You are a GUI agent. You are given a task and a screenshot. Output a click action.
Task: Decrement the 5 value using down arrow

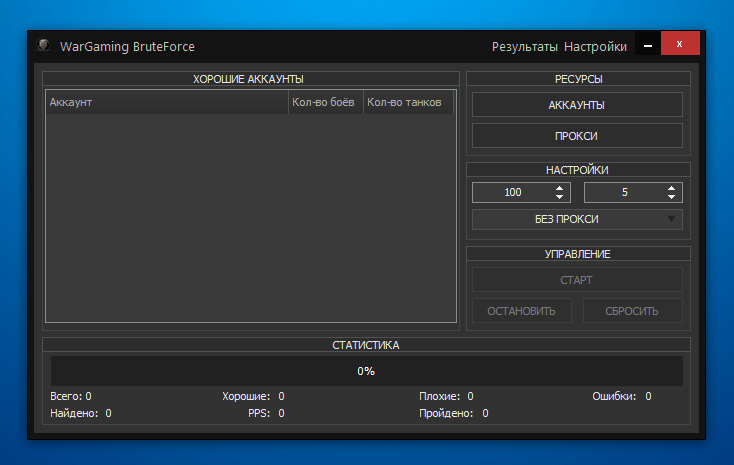672,197
